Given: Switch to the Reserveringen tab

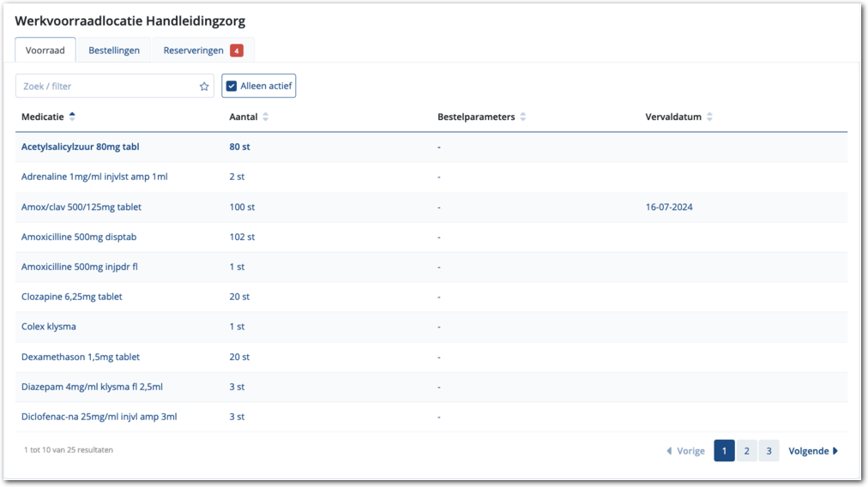Looking at the screenshot, I should 194,51.
